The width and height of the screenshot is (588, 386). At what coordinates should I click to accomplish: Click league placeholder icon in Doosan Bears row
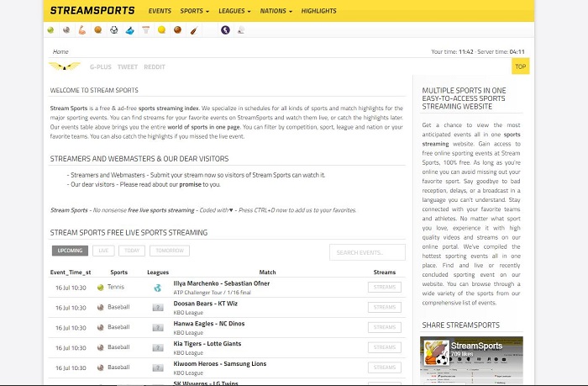pos(158,308)
